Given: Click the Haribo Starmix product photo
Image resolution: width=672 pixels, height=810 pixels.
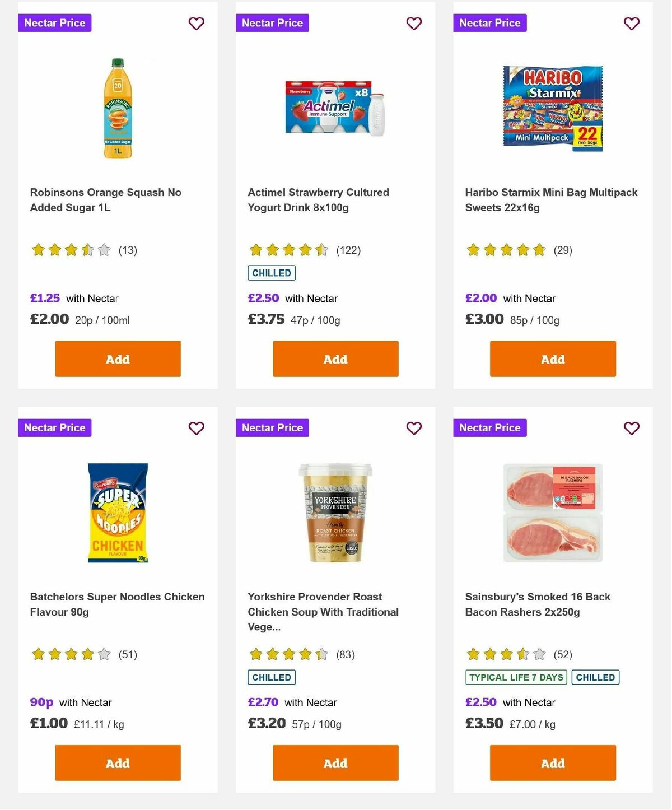Looking at the screenshot, I should tap(552, 105).
